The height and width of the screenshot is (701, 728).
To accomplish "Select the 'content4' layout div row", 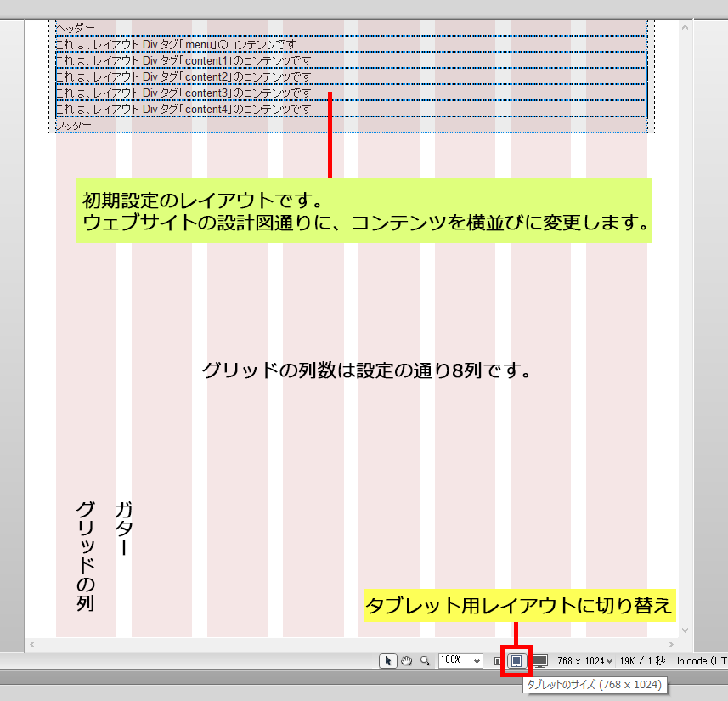I will point(255,109).
